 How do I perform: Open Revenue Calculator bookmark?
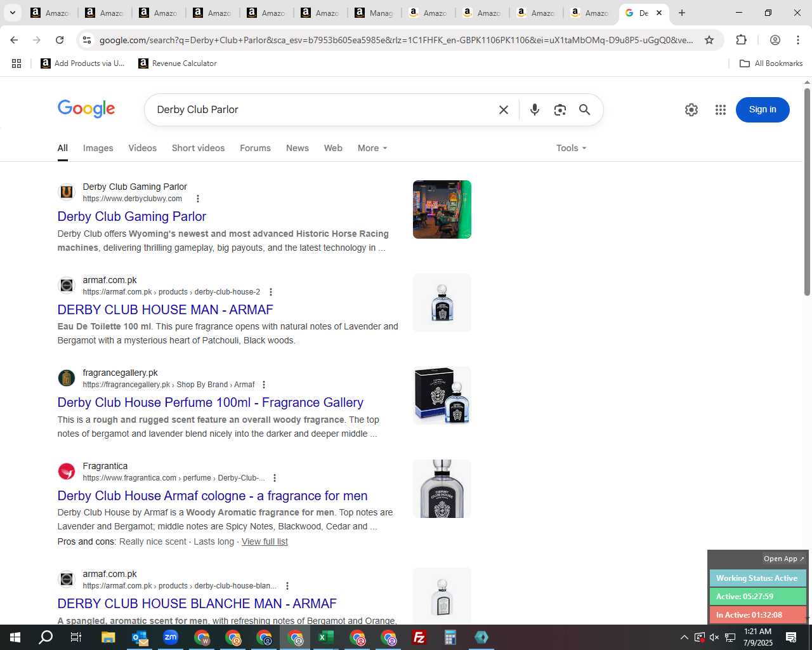(x=178, y=63)
